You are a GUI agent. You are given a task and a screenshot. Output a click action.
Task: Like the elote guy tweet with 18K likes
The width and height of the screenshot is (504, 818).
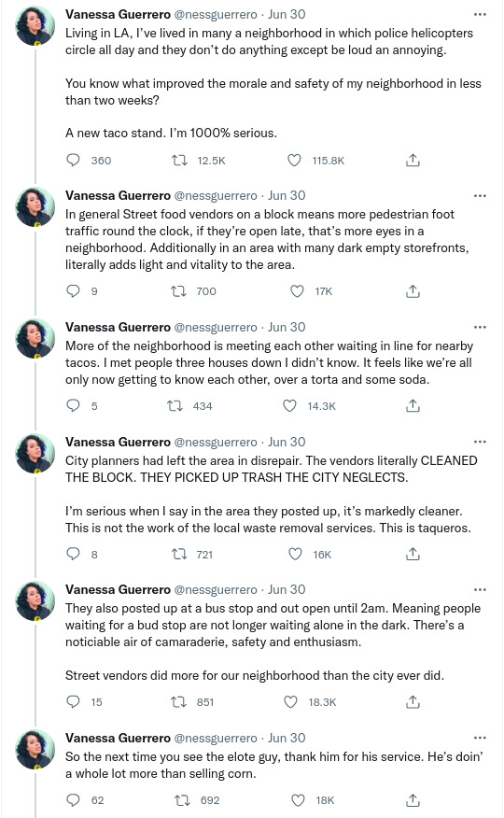pyautogui.click(x=298, y=799)
